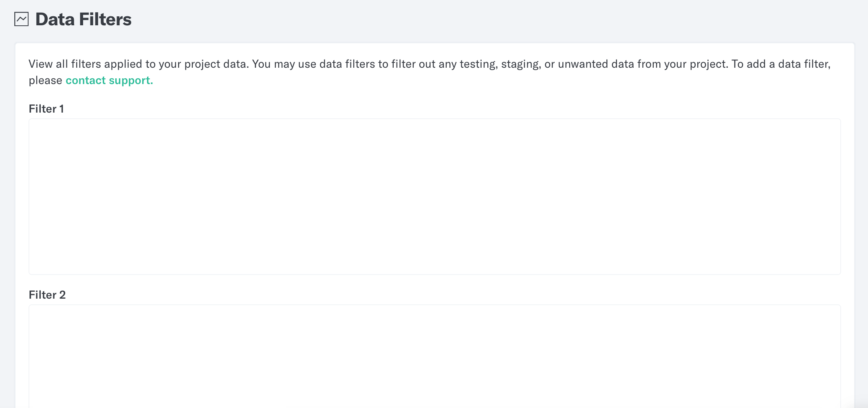Select the Filter 1 section header text
The height and width of the screenshot is (408, 868).
(x=46, y=109)
